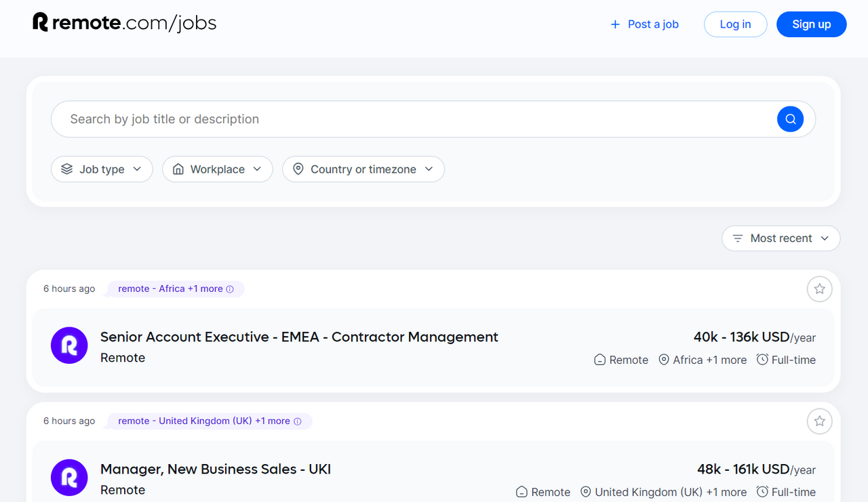Open the Workplace dropdown
This screenshot has height=502, width=868.
pyautogui.click(x=217, y=169)
